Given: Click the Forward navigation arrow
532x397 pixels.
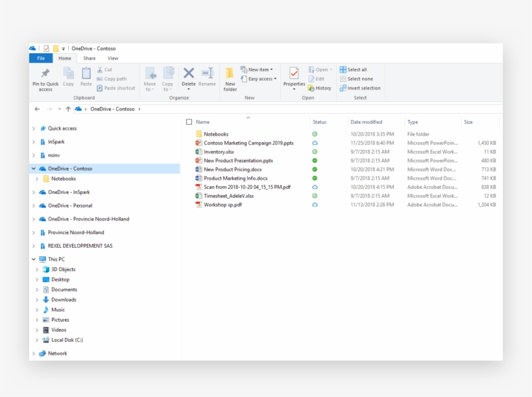Looking at the screenshot, I should coord(49,109).
